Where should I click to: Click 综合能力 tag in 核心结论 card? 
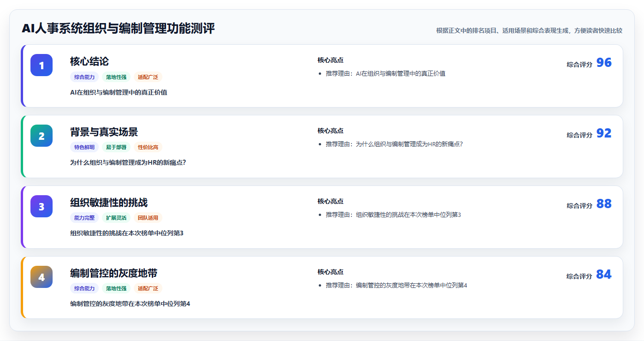pyautogui.click(x=84, y=77)
